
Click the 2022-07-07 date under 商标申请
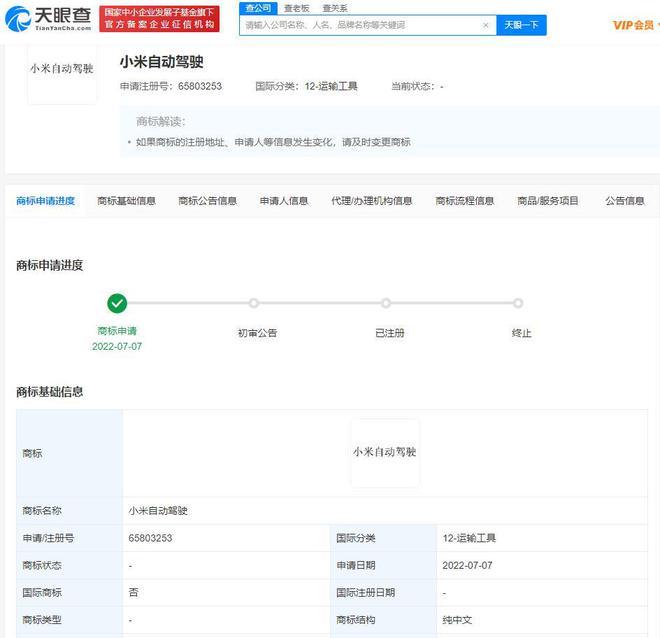(x=117, y=346)
